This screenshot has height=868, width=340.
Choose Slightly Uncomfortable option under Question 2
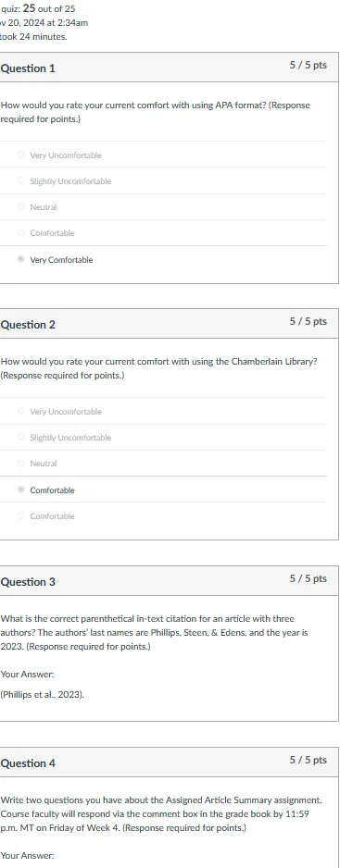click(x=21, y=438)
